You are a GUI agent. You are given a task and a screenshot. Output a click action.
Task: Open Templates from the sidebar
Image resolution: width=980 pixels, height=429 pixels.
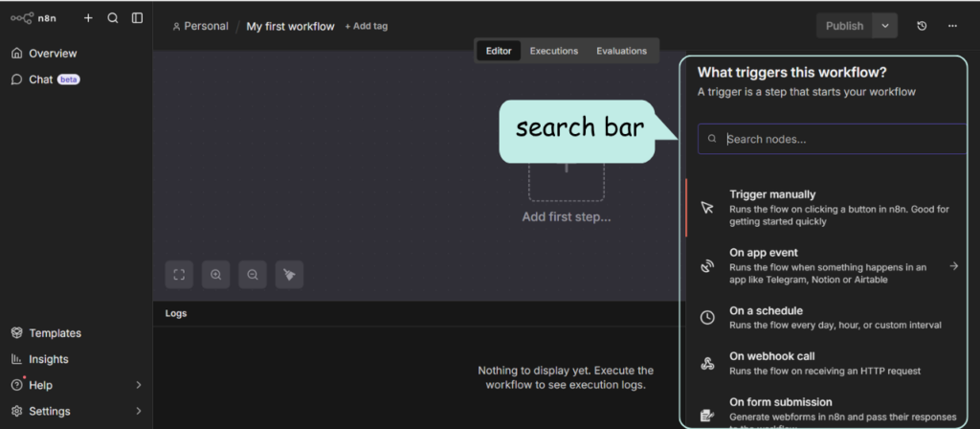point(55,333)
